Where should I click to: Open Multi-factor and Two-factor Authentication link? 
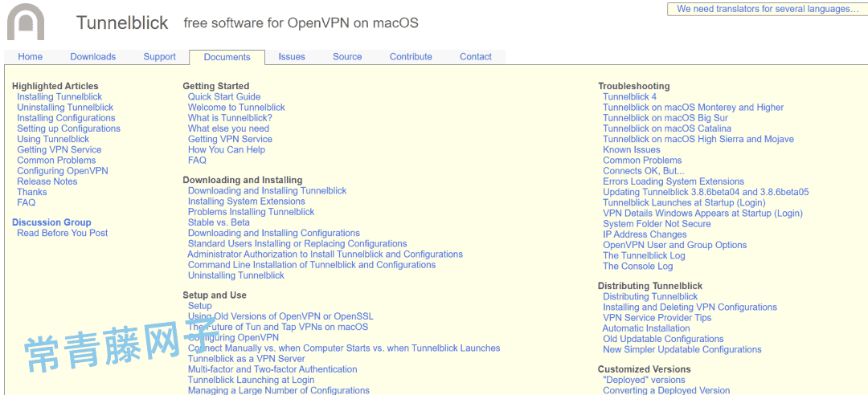coord(272,369)
